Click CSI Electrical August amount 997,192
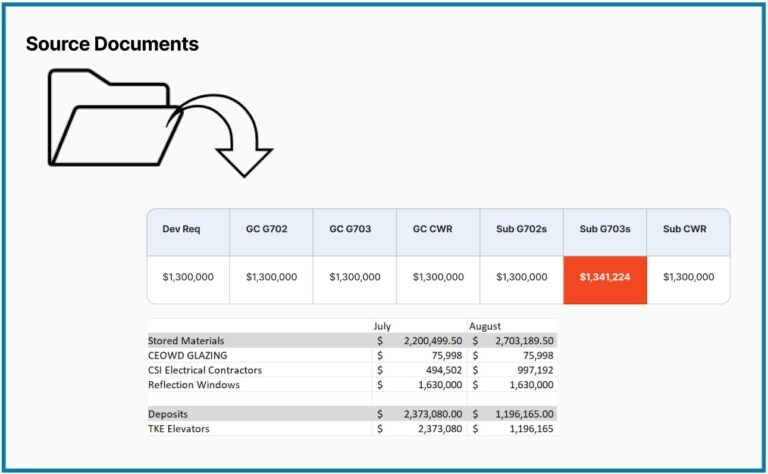The image size is (768, 474). pyautogui.click(x=535, y=370)
